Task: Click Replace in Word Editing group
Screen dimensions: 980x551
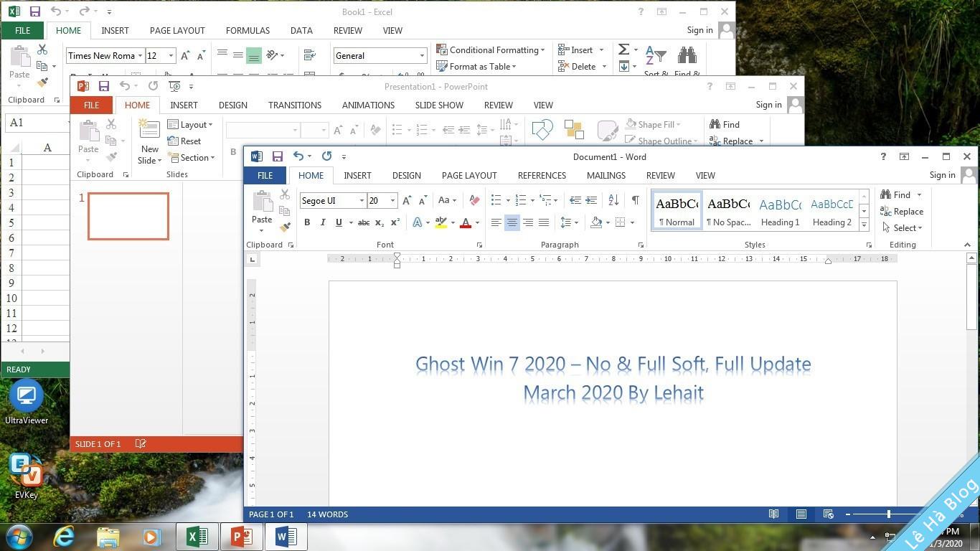Action: (902, 212)
